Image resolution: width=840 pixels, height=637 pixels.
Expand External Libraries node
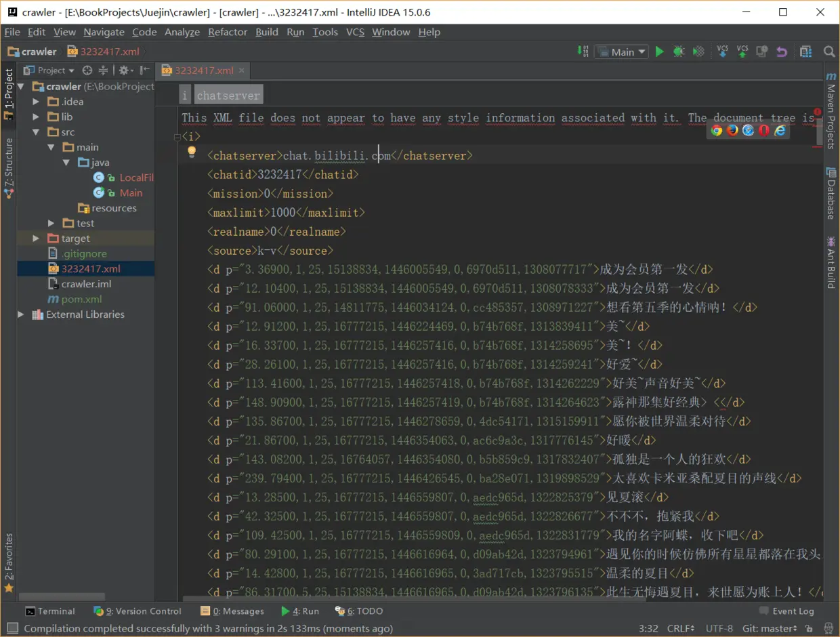click(21, 314)
